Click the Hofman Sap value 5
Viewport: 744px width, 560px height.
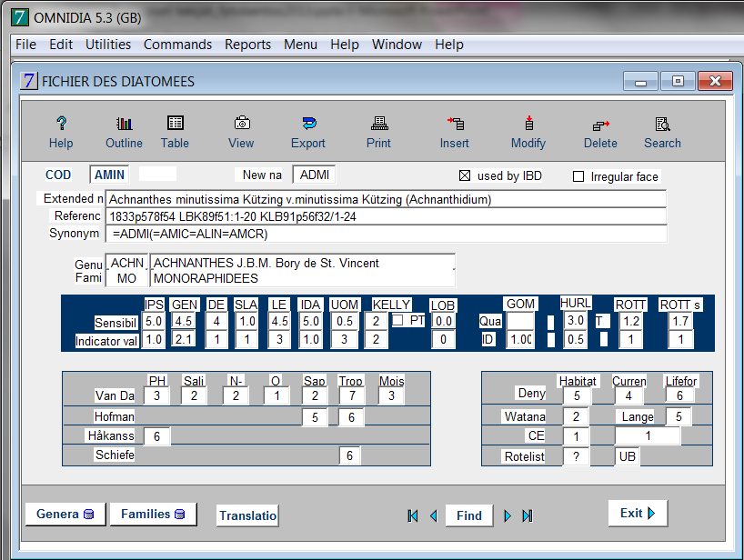[x=315, y=416]
